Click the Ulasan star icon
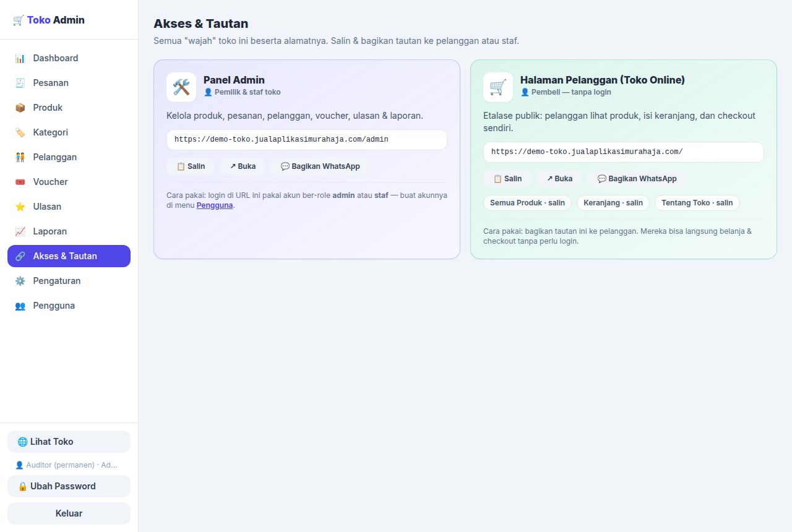 tap(20, 207)
